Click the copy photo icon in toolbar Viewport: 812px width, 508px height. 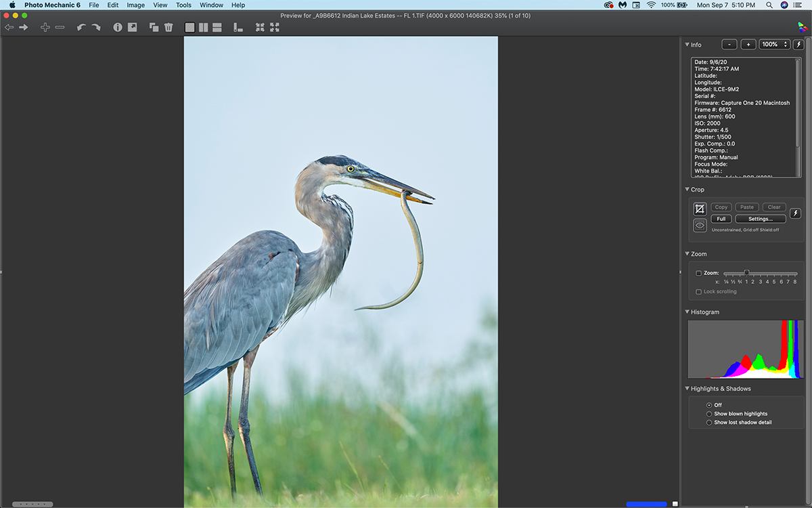[154, 27]
